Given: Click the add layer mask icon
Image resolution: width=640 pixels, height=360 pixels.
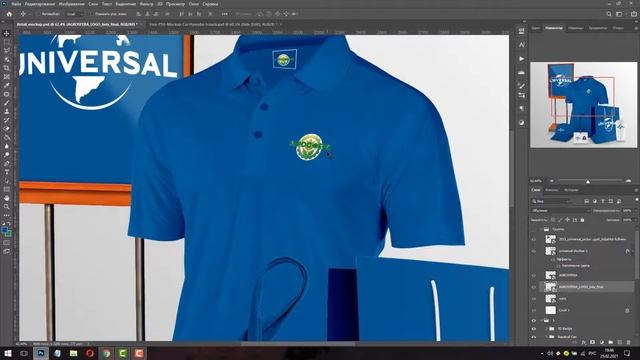Looking at the screenshot, I should [x=593, y=342].
